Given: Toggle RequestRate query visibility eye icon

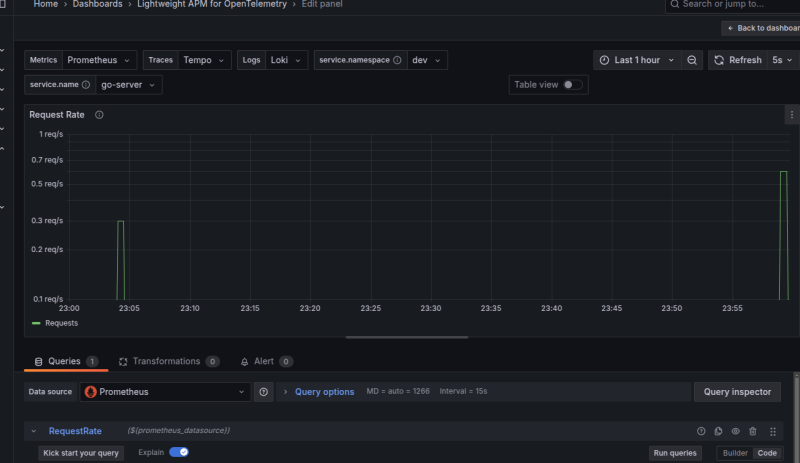Looking at the screenshot, I should coord(735,431).
